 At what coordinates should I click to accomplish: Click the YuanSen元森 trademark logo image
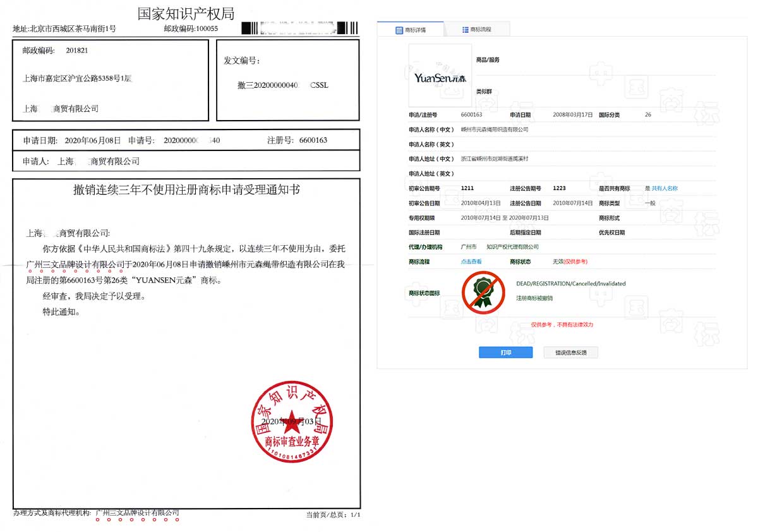(x=440, y=75)
